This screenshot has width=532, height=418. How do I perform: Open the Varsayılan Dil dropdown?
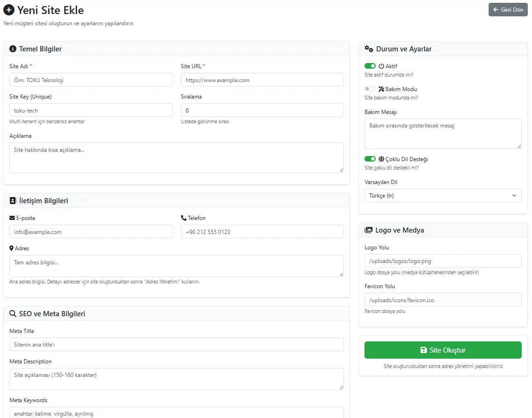442,196
